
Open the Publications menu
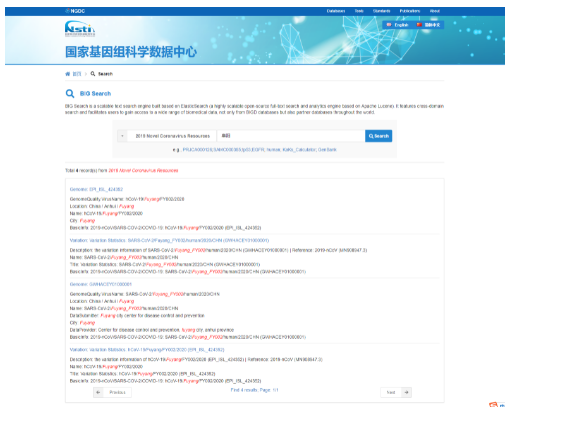pyautogui.click(x=410, y=11)
